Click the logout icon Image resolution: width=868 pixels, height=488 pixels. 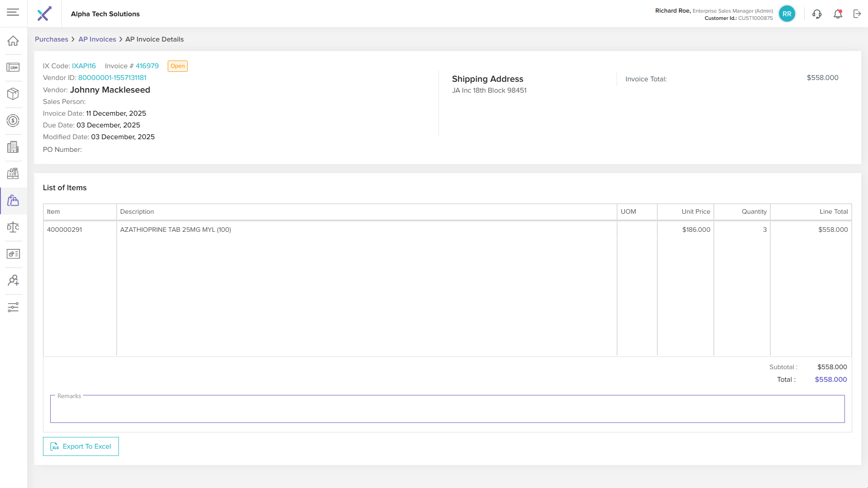click(857, 14)
